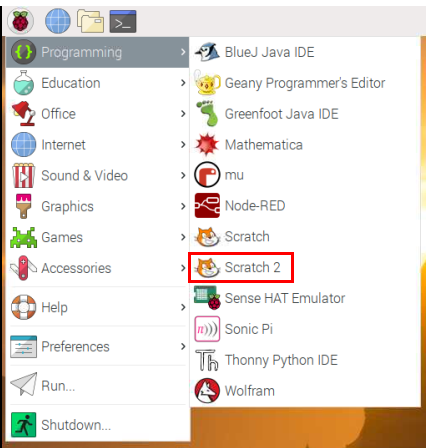Expand the Office submenu arrow
The height and width of the screenshot is (448, 426).
tap(183, 114)
